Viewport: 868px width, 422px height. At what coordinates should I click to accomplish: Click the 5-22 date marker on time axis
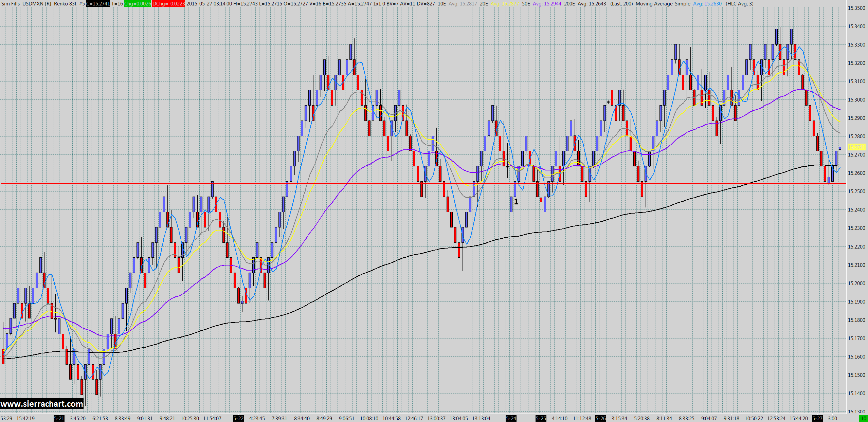pyautogui.click(x=238, y=418)
